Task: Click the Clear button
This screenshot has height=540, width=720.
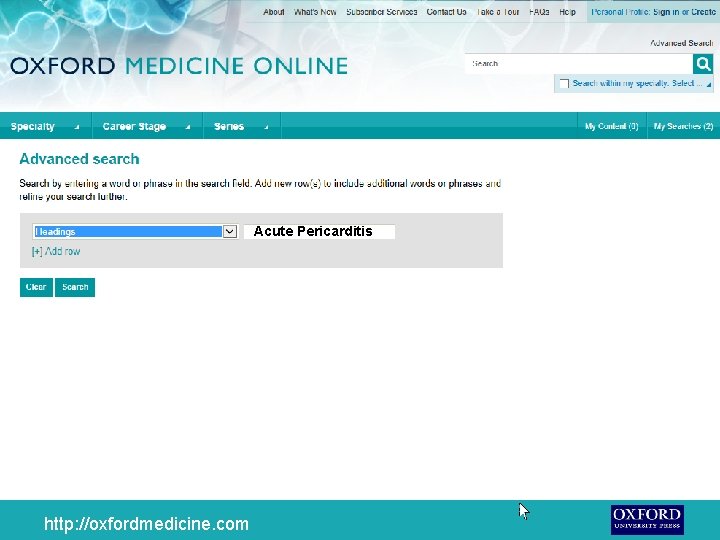Action: [36, 287]
